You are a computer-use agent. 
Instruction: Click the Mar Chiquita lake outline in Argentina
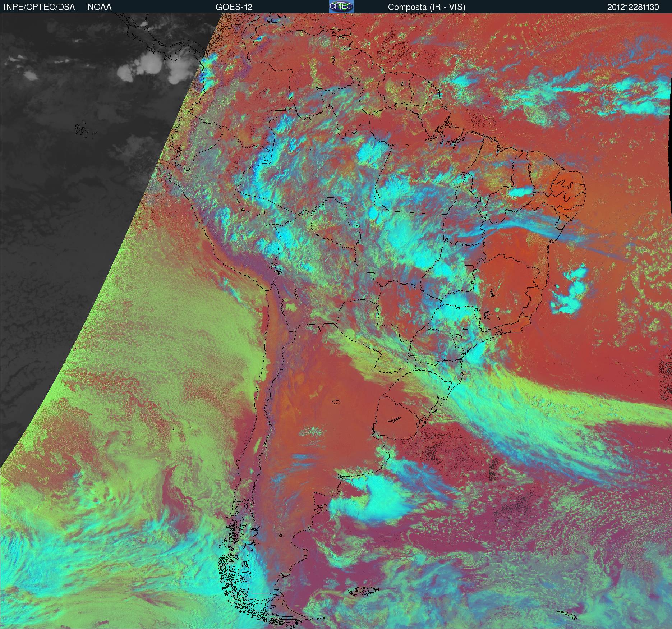coord(336,402)
